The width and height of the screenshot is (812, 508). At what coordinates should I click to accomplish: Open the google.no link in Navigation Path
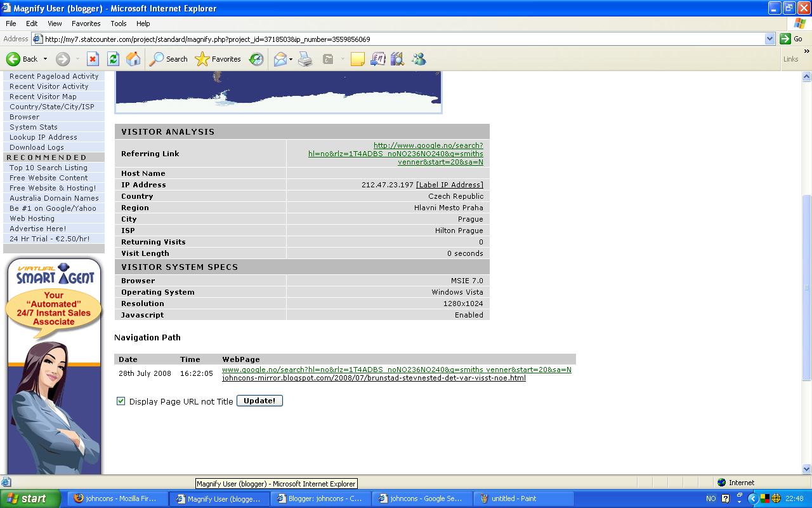[396, 370]
